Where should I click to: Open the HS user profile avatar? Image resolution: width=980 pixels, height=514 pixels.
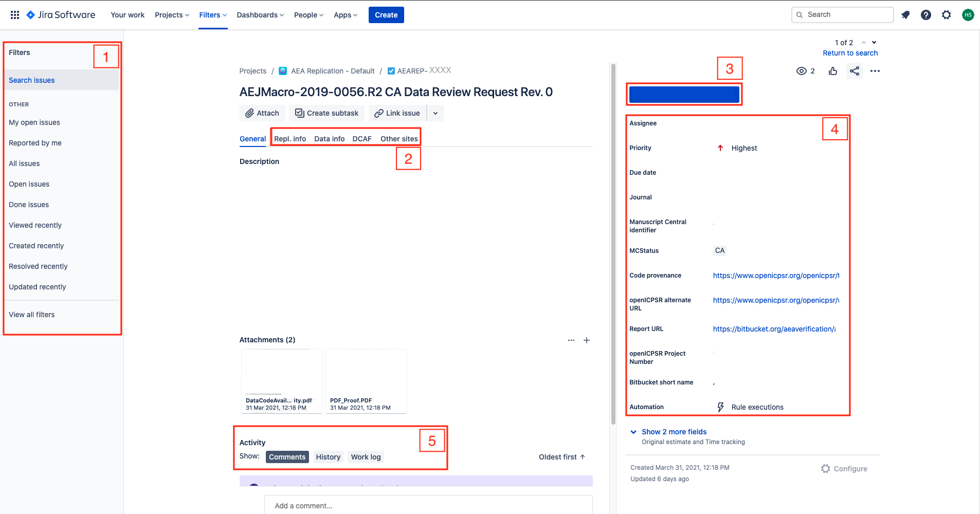[968, 15]
